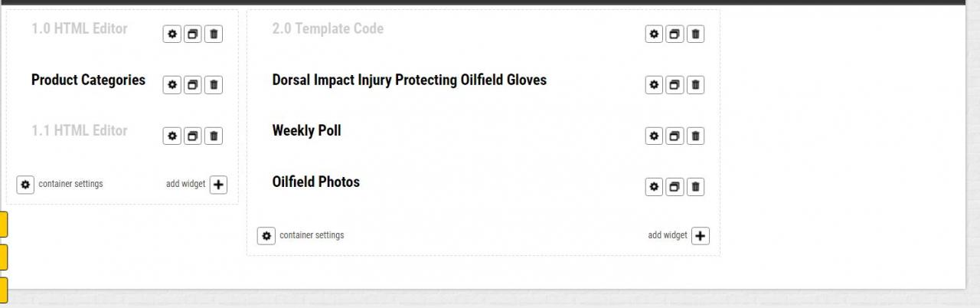The image size is (980, 308).
Task: Open settings for Oilfield Photos widget
Action: point(654,187)
